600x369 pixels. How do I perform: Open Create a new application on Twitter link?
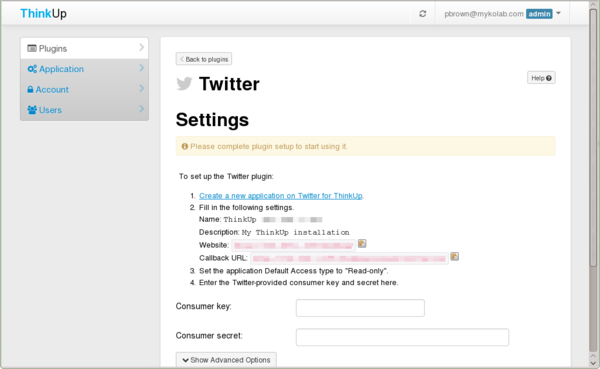tap(280, 196)
